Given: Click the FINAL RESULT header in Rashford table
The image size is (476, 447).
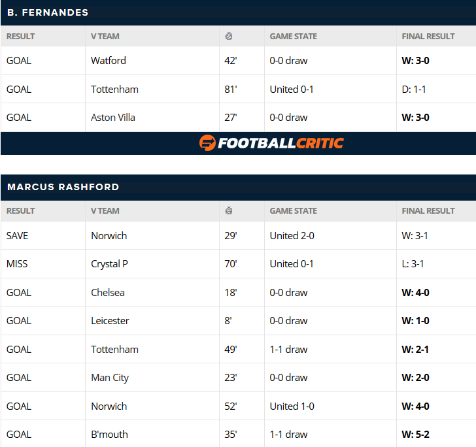Looking at the screenshot, I should pos(428,211).
